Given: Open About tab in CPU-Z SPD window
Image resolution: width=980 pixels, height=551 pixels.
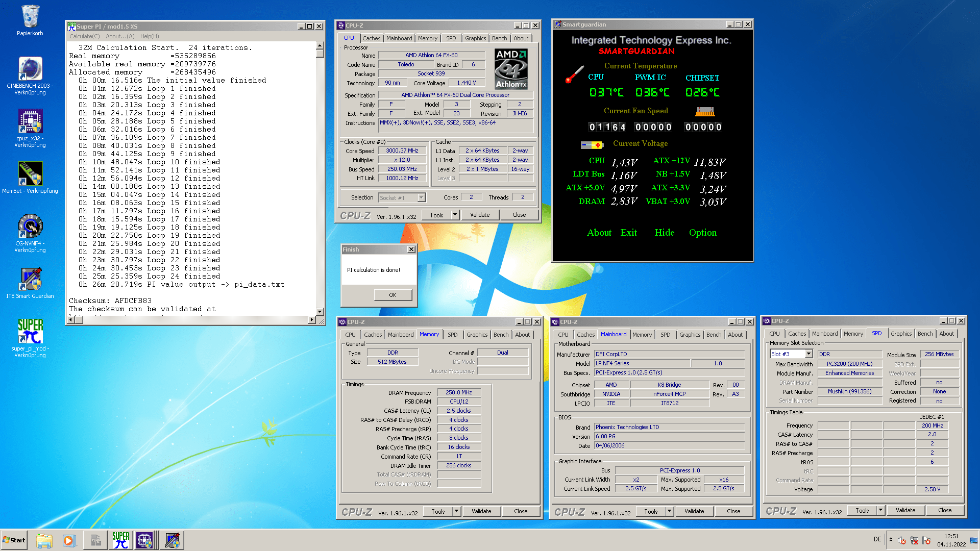Looking at the screenshot, I should tap(946, 334).
